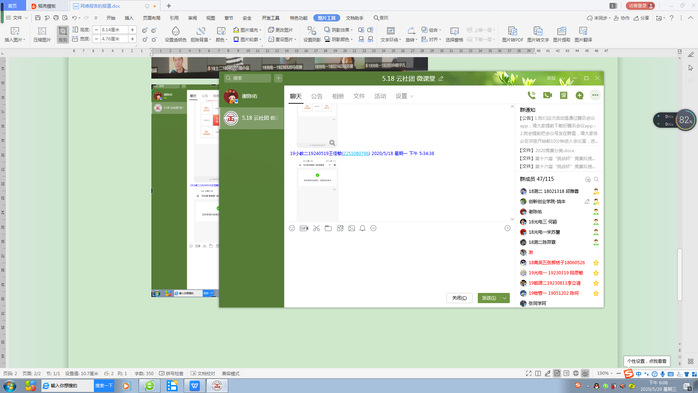Open the Page Layout ribbon tab
This screenshot has width=698, height=393.
[151, 18]
